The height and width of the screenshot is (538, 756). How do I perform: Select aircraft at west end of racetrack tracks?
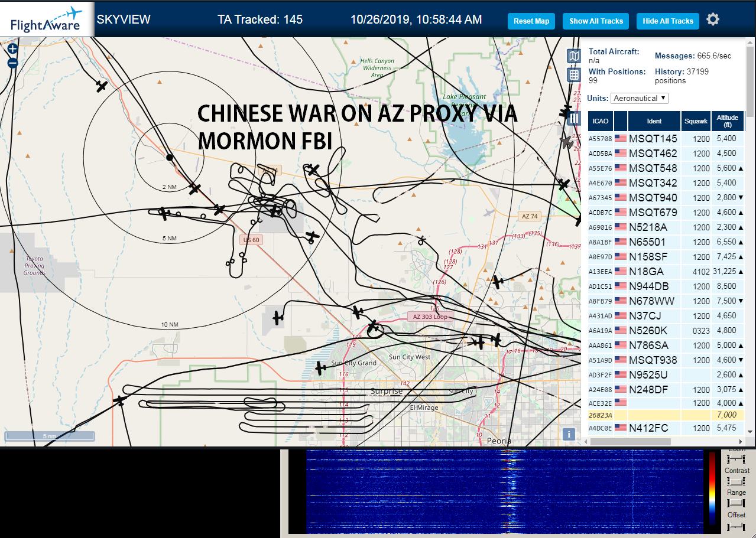(120, 401)
